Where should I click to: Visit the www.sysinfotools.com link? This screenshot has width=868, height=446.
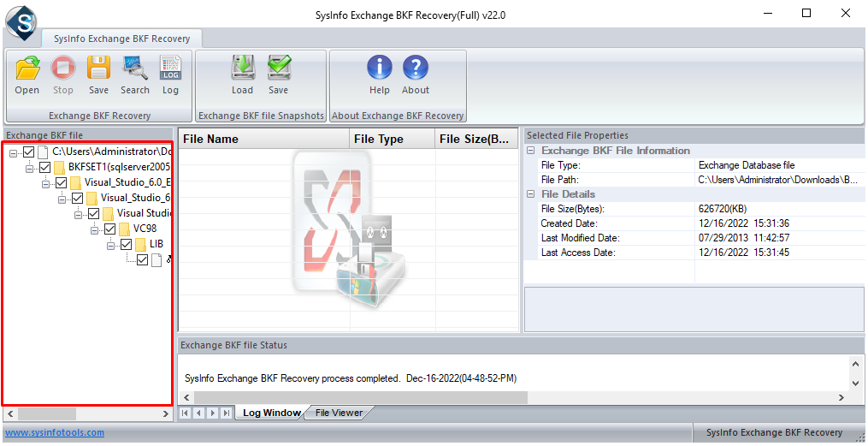point(55,432)
